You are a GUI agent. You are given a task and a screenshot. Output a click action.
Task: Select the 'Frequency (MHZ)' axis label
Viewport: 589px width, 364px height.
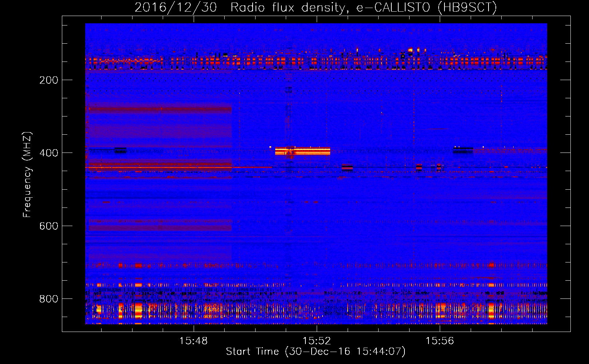click(x=27, y=175)
